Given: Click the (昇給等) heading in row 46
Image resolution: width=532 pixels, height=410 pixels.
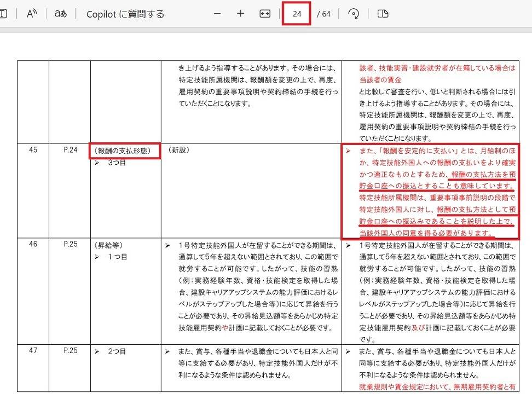Looking at the screenshot, I should (107, 245).
